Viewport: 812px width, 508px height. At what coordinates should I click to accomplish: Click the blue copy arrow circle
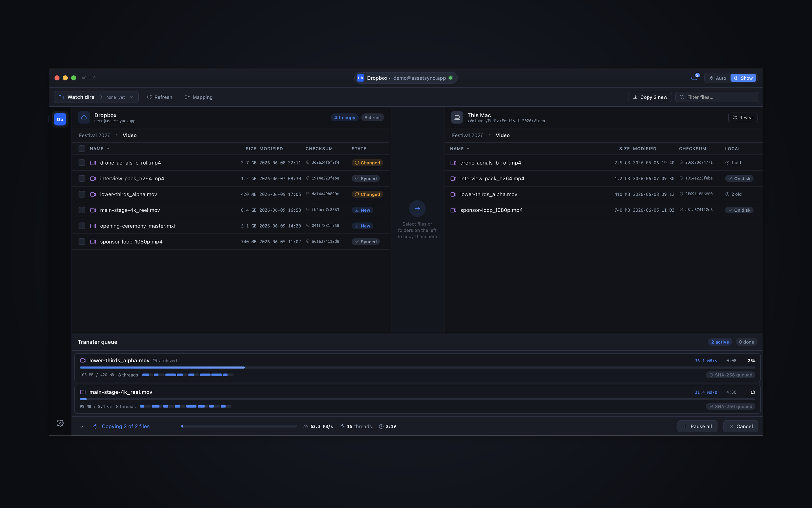click(417, 209)
